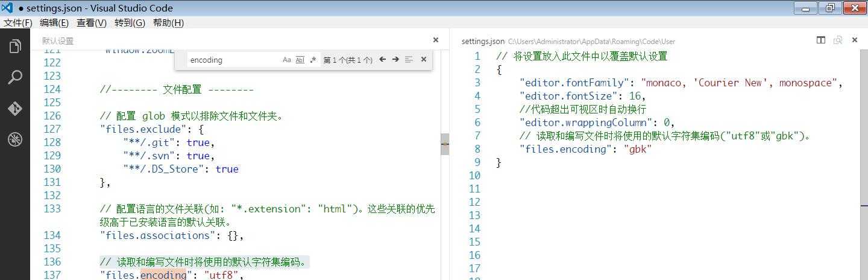The image size is (868, 280).
Task: Close the Visual Studio Code window
Action: pyautogui.click(x=855, y=8)
